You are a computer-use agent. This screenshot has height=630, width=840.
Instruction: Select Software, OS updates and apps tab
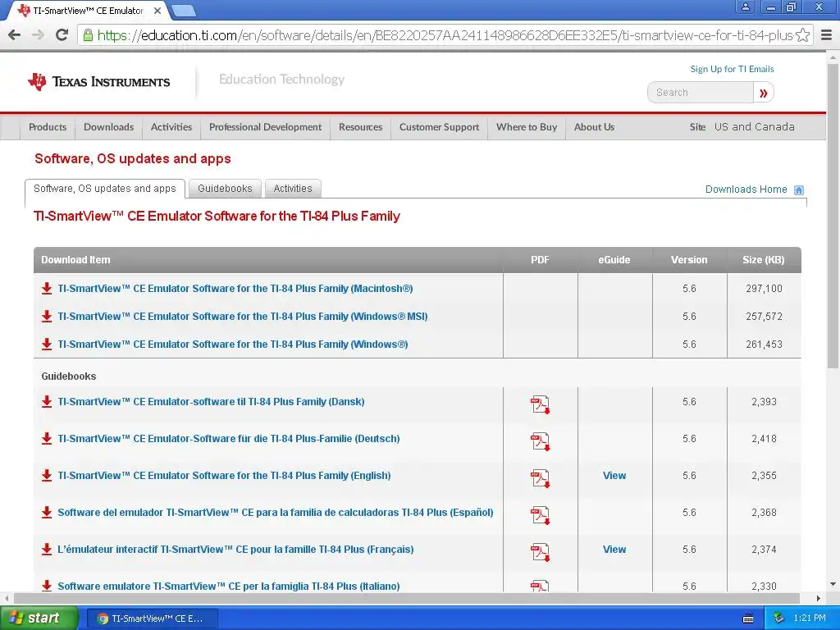[105, 189]
